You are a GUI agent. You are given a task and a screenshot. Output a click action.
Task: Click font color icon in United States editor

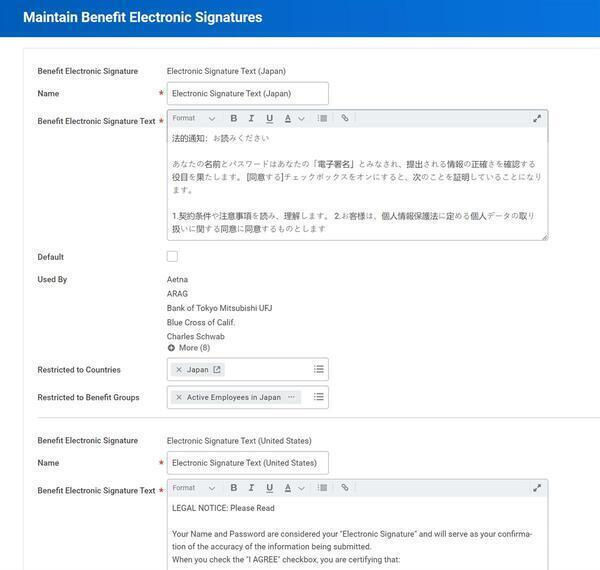tap(288, 488)
